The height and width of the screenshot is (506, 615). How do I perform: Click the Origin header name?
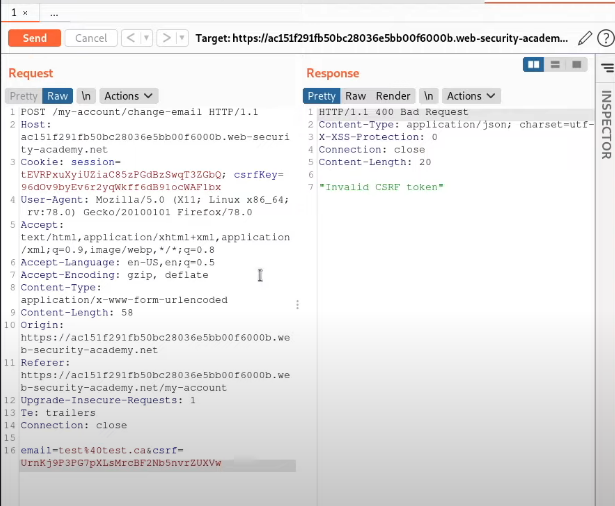pyautogui.click(x=42, y=325)
